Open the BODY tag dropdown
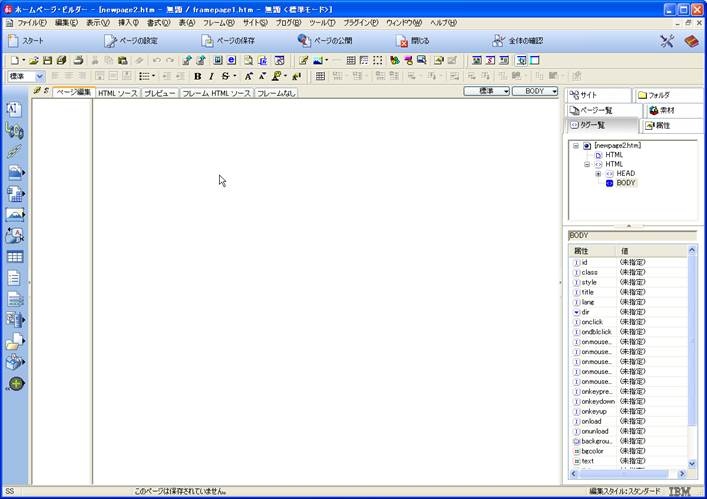This screenshot has height=499, width=707. [539, 91]
